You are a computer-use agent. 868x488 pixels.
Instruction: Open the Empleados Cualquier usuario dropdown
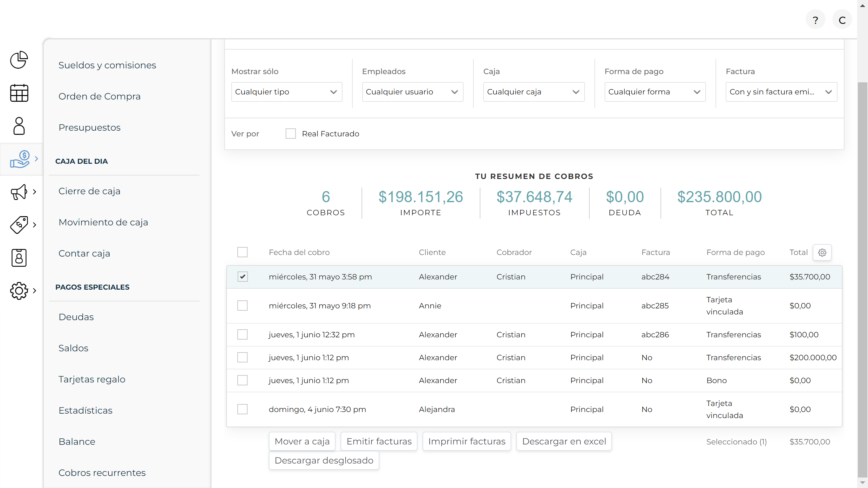click(412, 92)
